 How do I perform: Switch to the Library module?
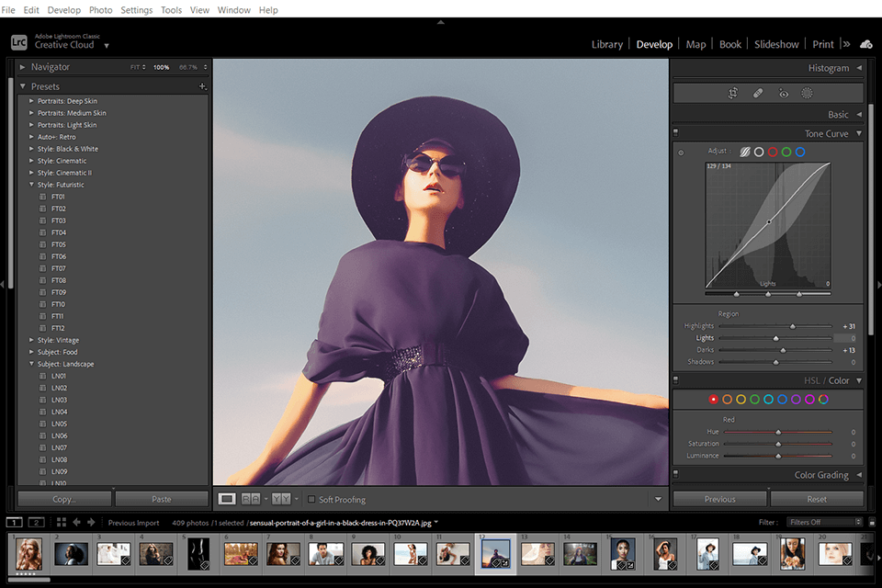coord(606,43)
